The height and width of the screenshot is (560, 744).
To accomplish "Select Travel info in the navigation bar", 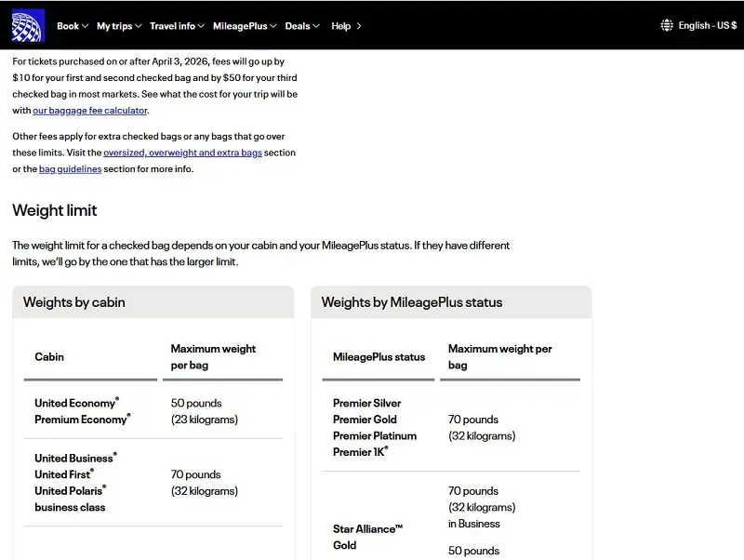I will [173, 26].
